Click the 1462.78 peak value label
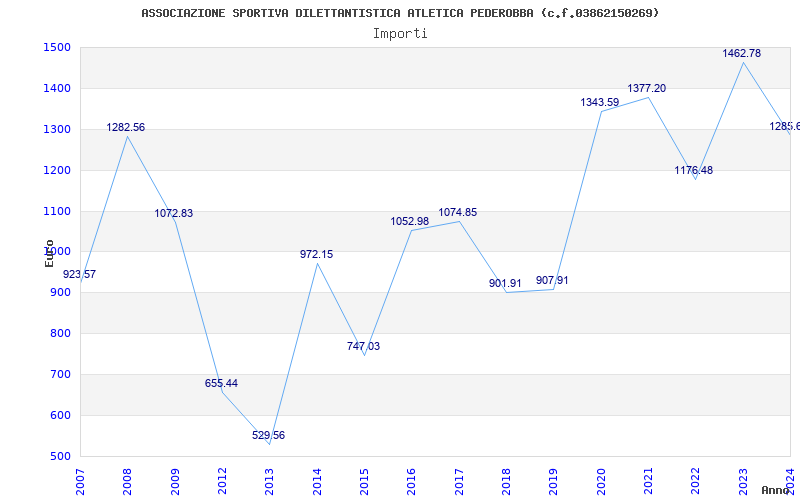This screenshot has width=800, height=500. point(741,54)
